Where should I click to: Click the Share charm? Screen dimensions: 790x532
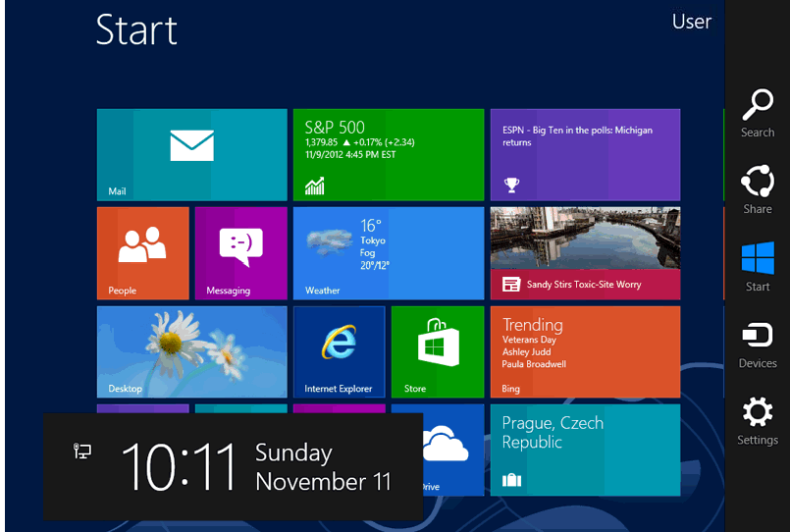pyautogui.click(x=758, y=189)
